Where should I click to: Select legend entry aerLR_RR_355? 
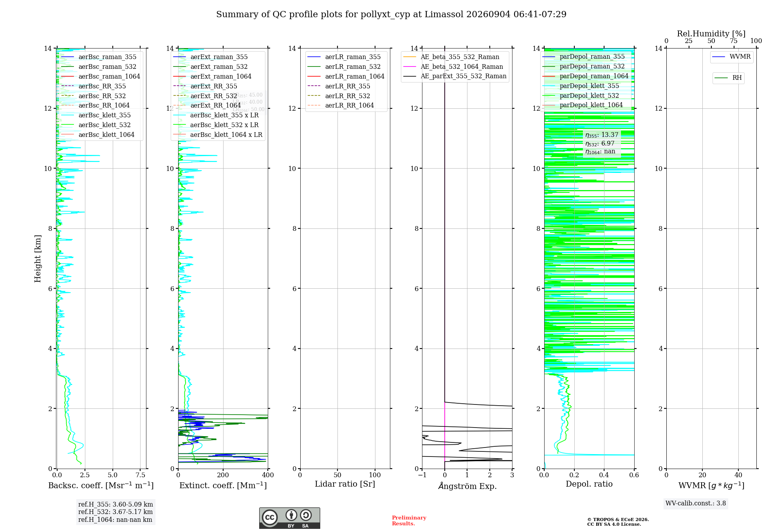point(339,86)
